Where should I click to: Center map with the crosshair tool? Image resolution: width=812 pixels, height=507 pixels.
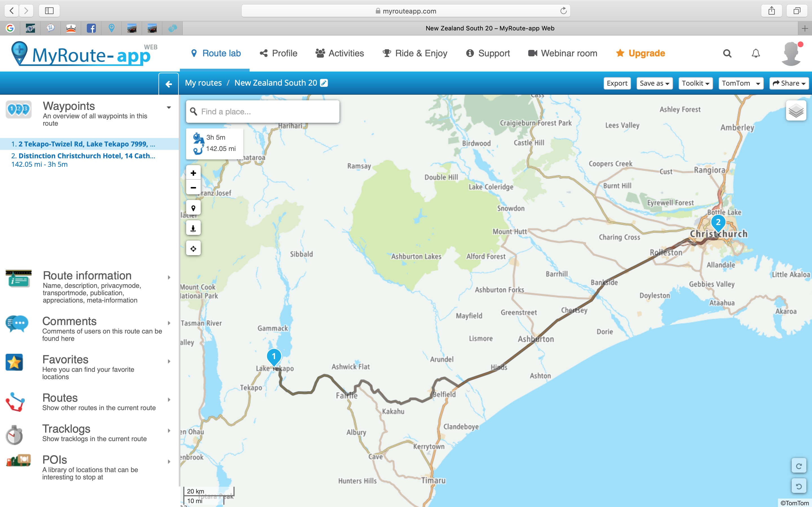click(x=193, y=248)
